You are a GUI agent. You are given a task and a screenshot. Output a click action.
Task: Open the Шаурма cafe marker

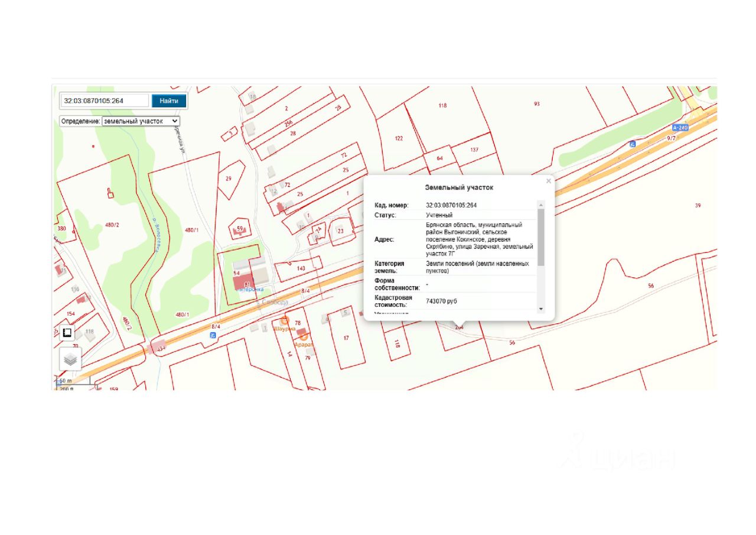284,320
